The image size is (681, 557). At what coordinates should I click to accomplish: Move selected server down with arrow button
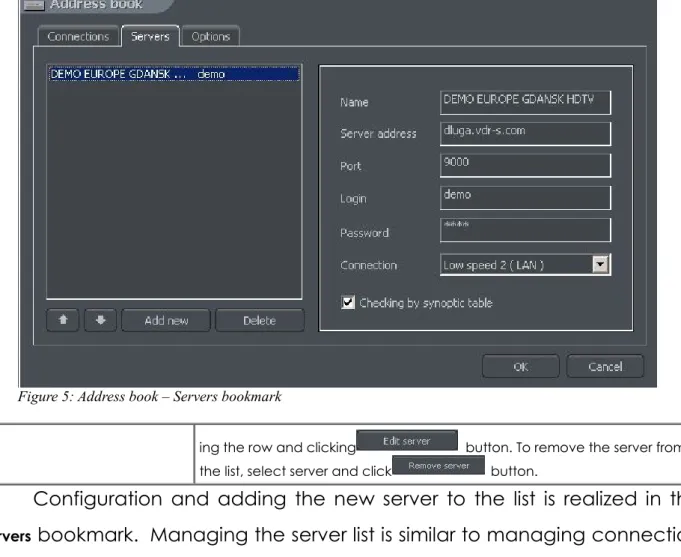tap(100, 320)
